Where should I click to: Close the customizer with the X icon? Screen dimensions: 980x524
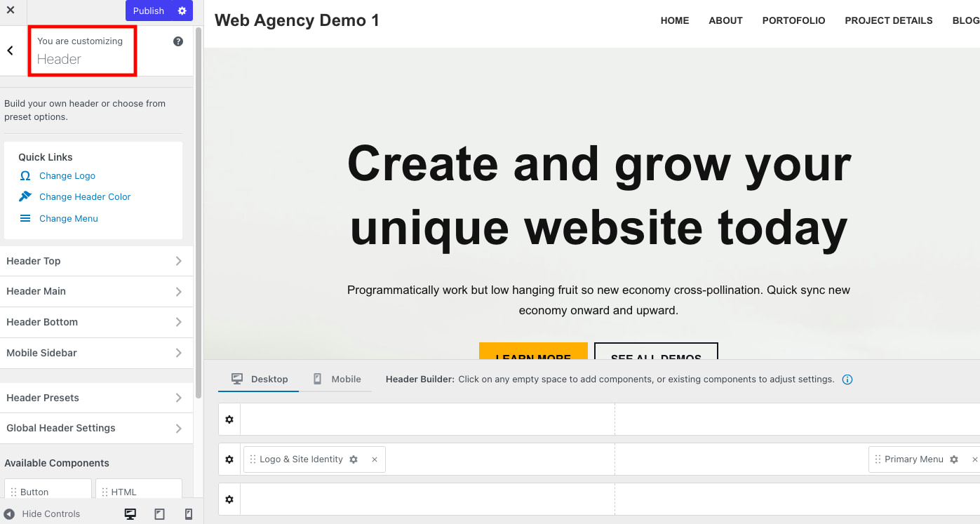(x=11, y=11)
